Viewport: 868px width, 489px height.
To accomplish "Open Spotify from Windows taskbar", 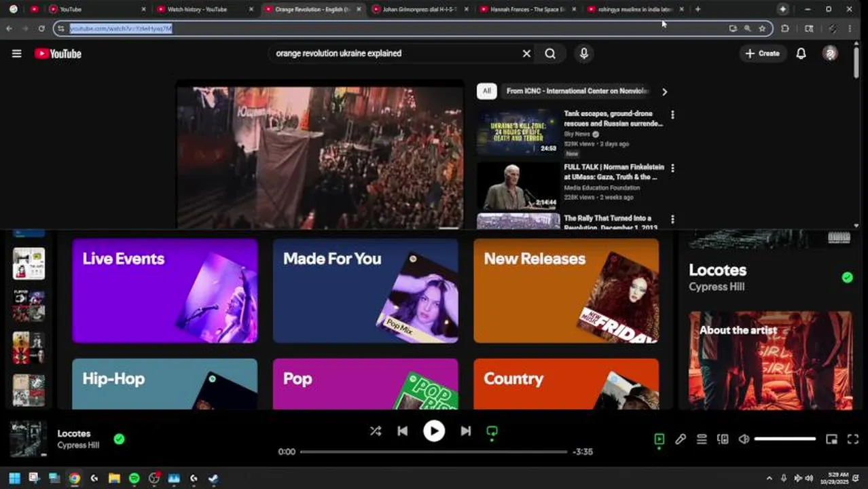I will tap(134, 478).
